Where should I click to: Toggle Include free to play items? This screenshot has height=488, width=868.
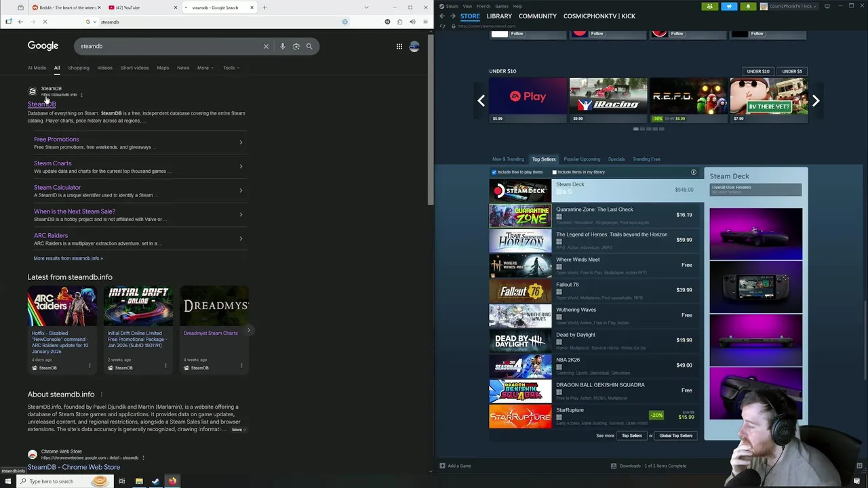click(494, 172)
